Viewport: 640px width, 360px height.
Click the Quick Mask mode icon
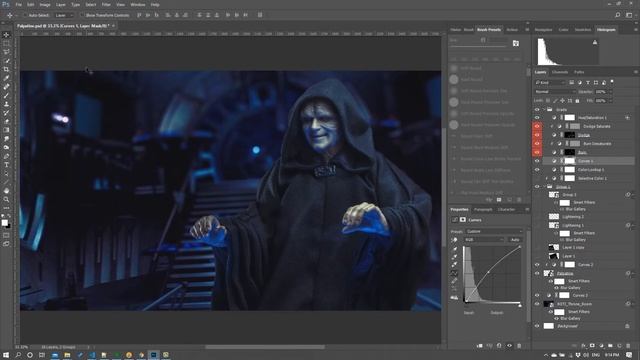(x=6, y=235)
